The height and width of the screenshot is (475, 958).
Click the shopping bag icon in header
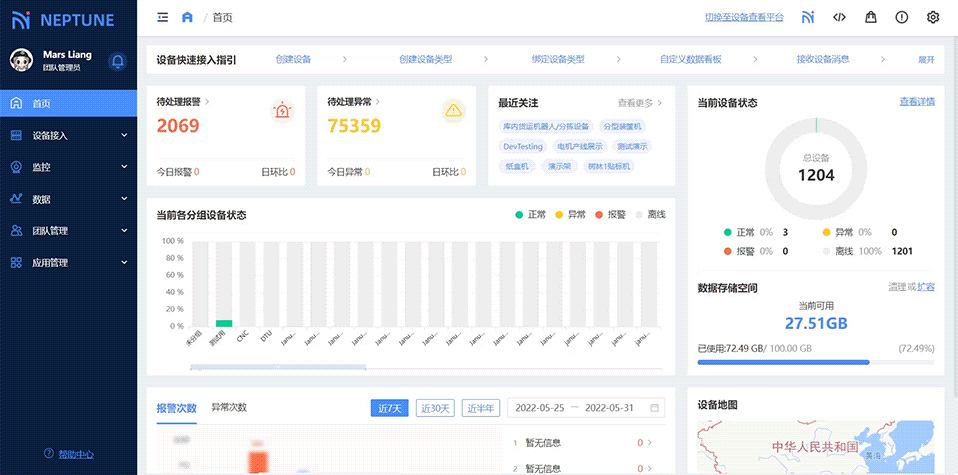[871, 17]
